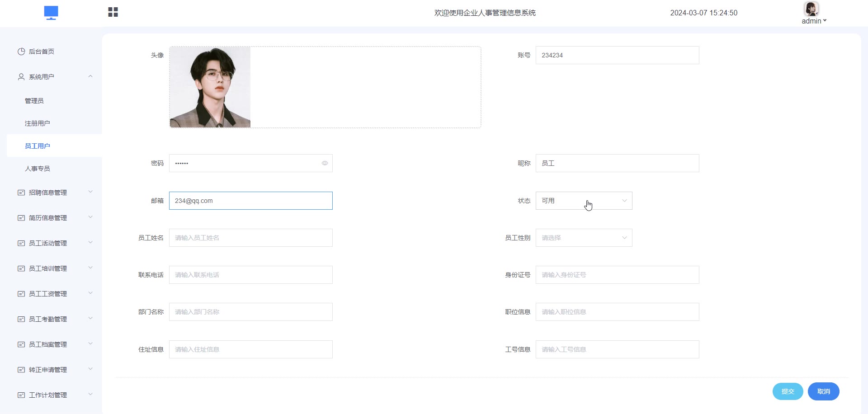Viewport: 868px width, 414px height.
Task: Open the 员工性别 select dropdown
Action: (584, 238)
